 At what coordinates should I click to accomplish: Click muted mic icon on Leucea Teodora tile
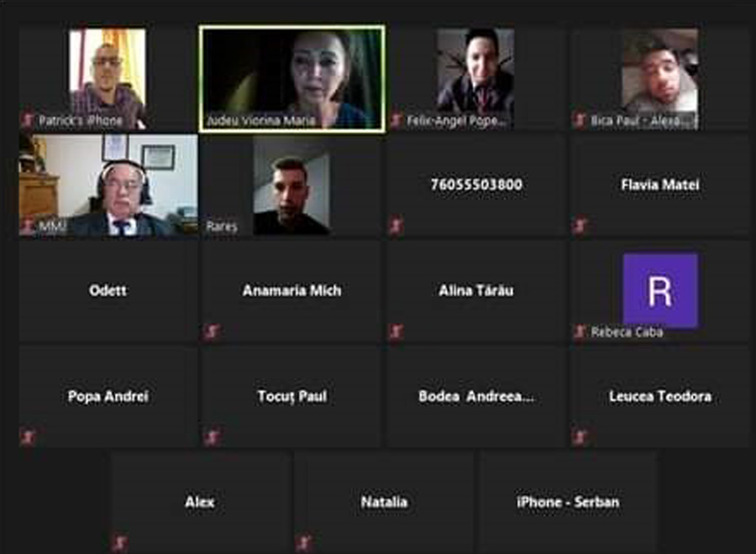pos(580,437)
